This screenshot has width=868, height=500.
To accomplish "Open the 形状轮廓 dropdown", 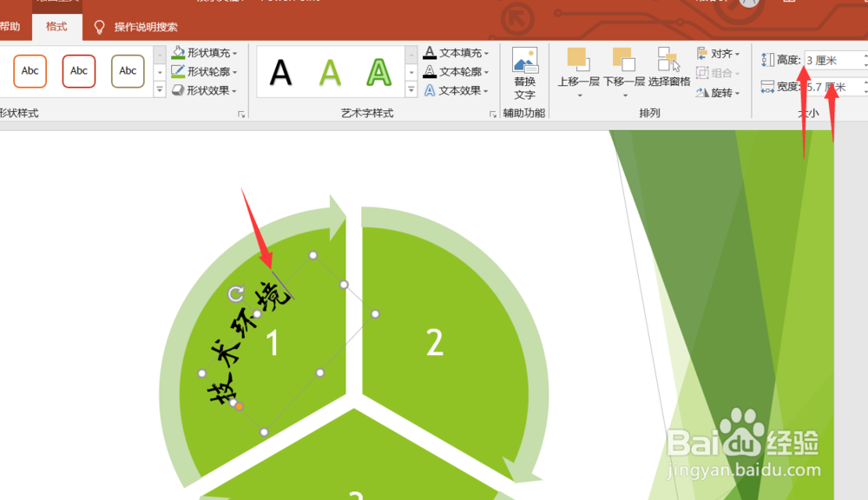I will (x=205, y=71).
